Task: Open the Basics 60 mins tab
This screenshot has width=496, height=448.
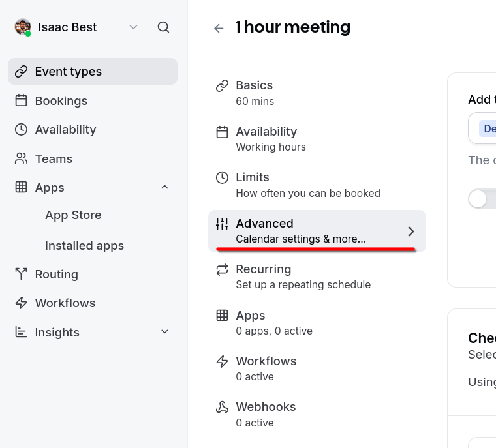Action: point(317,93)
